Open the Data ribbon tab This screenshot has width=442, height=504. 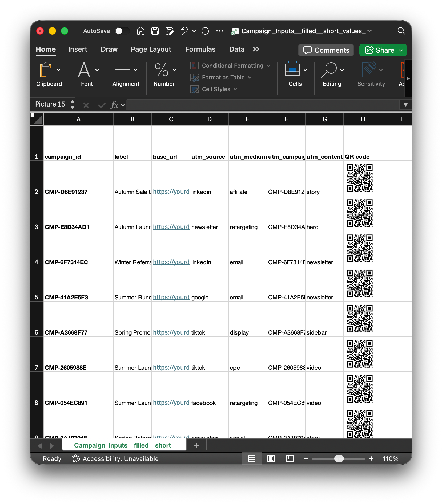(237, 49)
